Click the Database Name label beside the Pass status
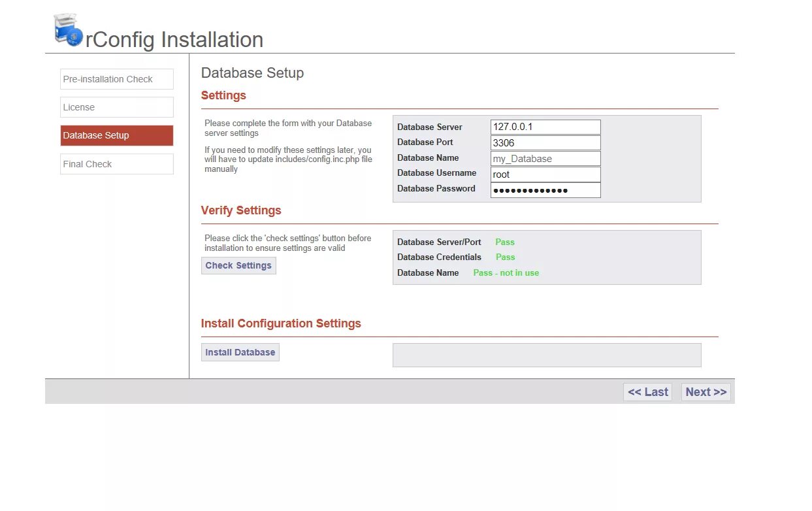 point(429,272)
